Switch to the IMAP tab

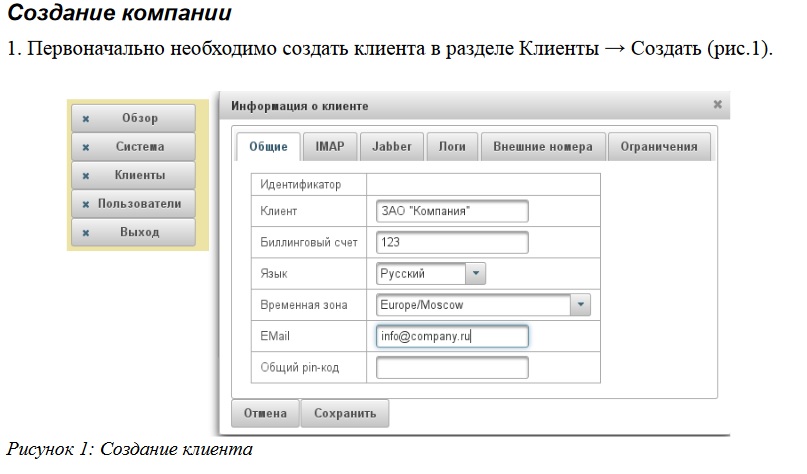(329, 146)
